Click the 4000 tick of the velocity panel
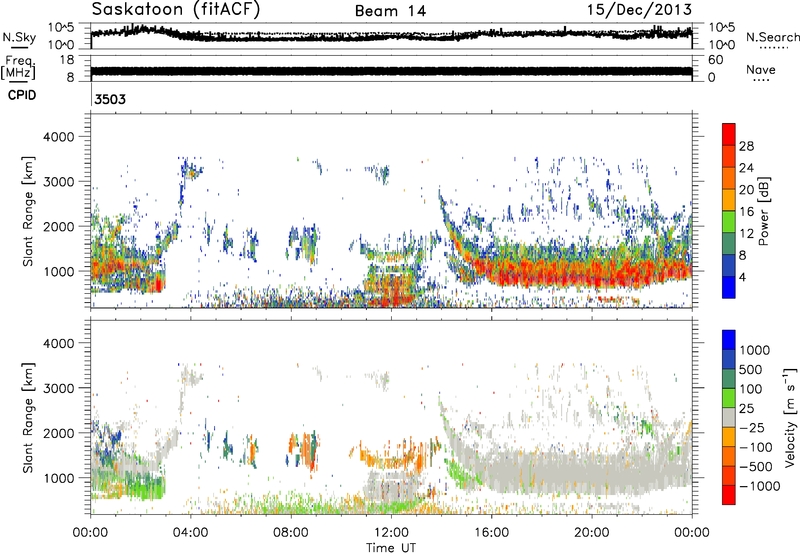The image size is (800, 554). [x=59, y=343]
